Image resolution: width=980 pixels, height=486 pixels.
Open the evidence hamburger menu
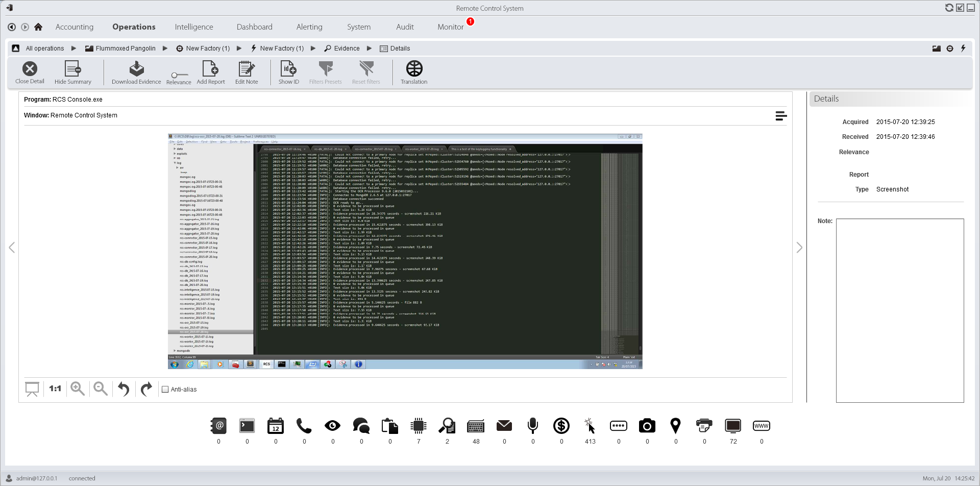(x=780, y=116)
